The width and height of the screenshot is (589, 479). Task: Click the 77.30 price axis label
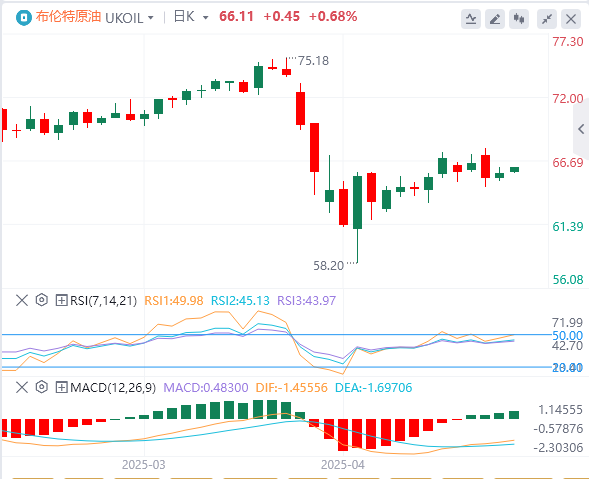click(x=568, y=42)
